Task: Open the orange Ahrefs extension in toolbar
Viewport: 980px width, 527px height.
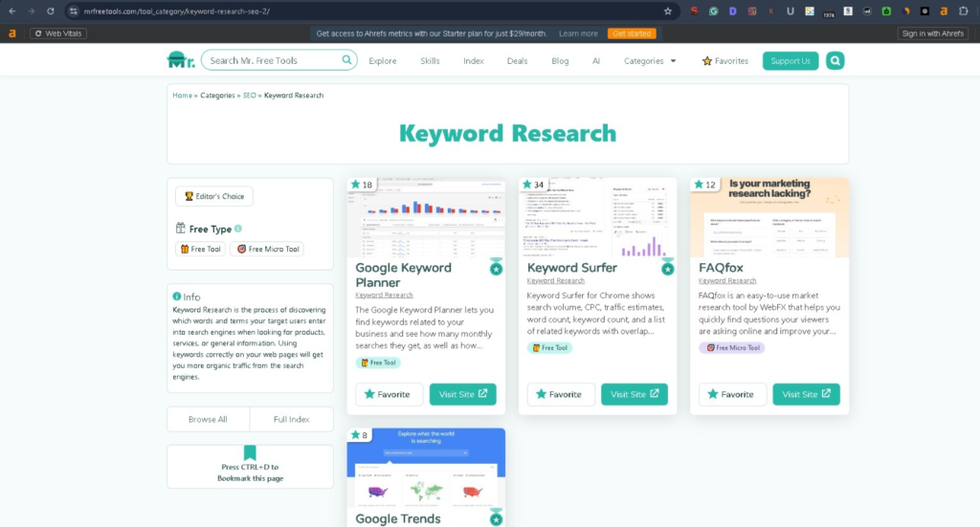Action: coord(944,11)
